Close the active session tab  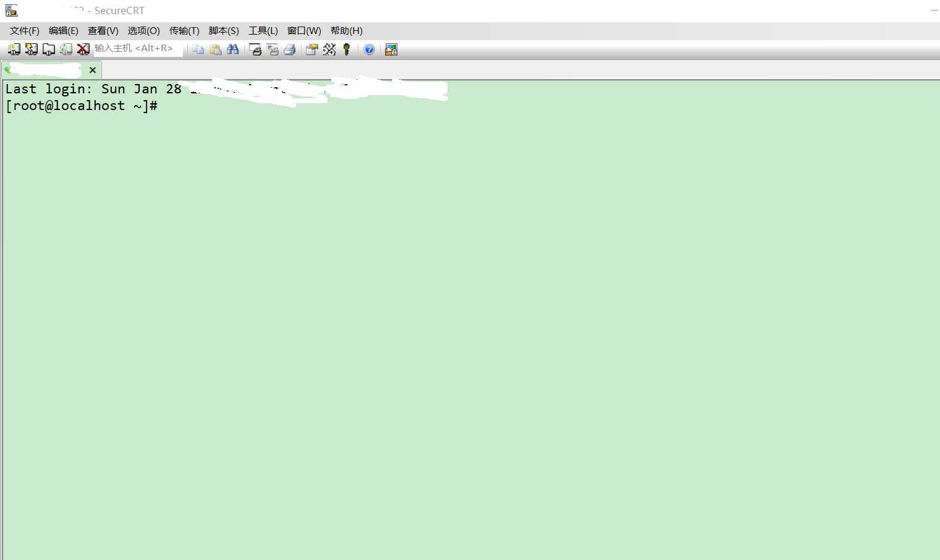pyautogui.click(x=93, y=70)
